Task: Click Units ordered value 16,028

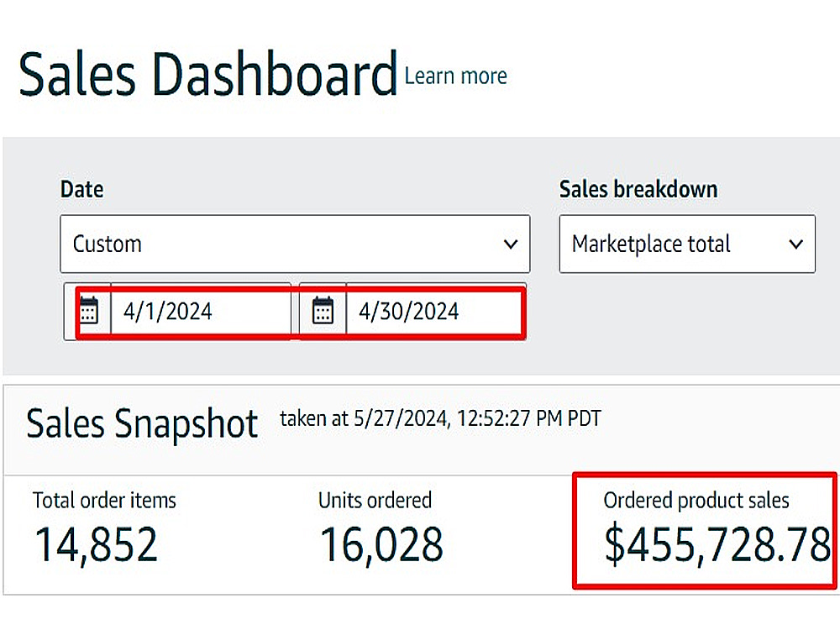Action: pyautogui.click(x=381, y=545)
